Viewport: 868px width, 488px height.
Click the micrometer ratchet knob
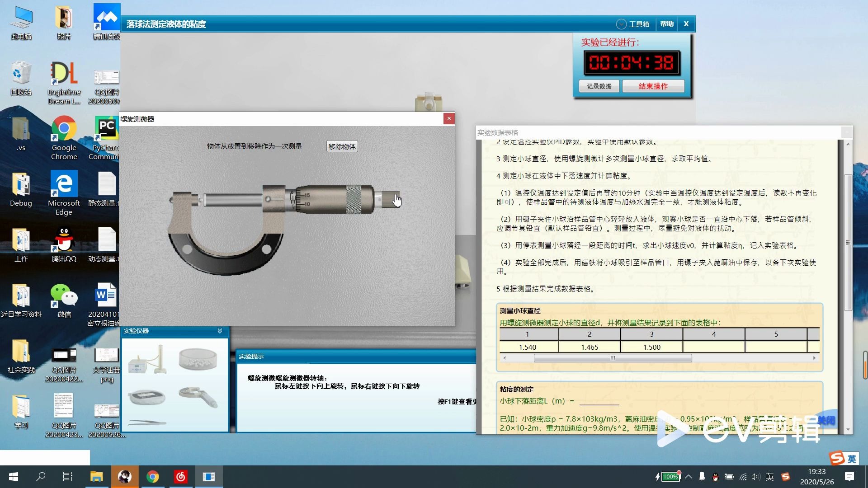[390, 199]
